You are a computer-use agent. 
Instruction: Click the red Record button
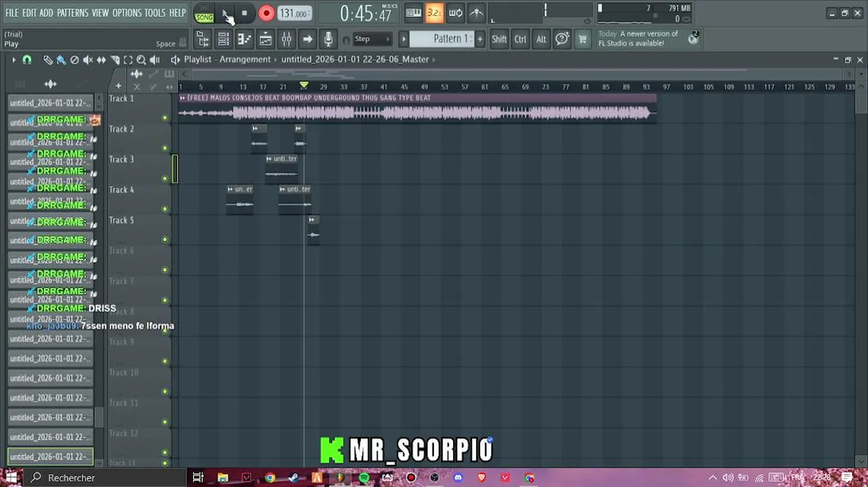(x=266, y=13)
